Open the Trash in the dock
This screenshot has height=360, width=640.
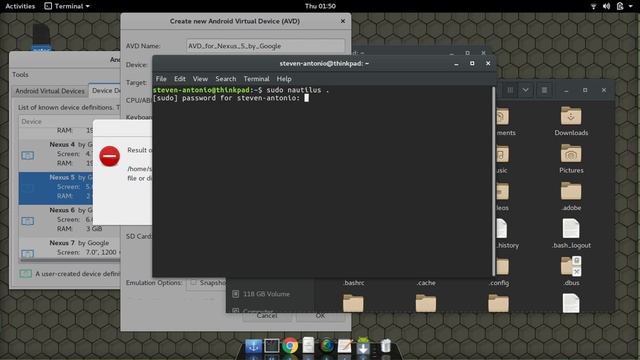click(x=385, y=346)
